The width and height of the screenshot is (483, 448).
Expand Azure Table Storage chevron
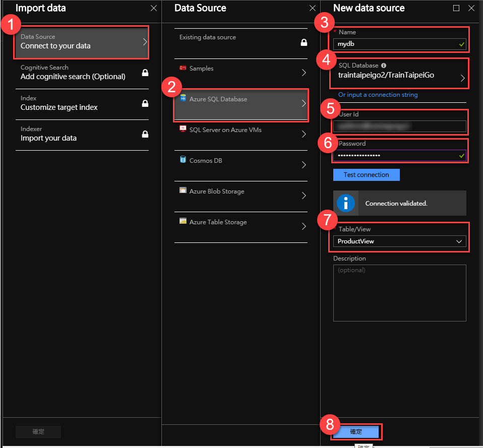point(304,227)
